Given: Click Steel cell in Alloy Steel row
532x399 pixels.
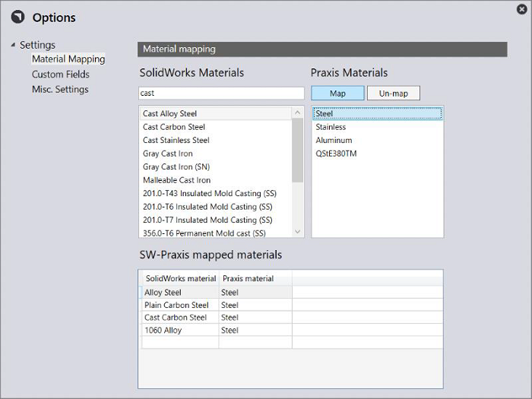Looking at the screenshot, I should point(255,292).
